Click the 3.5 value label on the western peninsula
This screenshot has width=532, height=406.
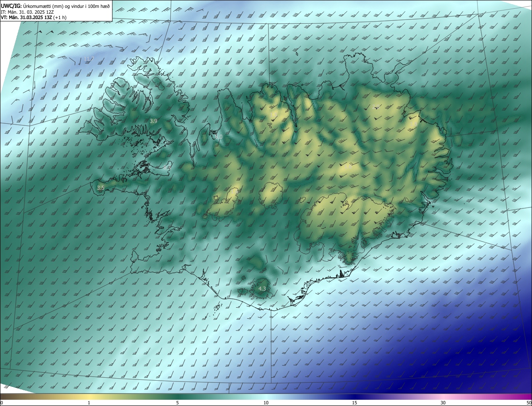click(100, 188)
